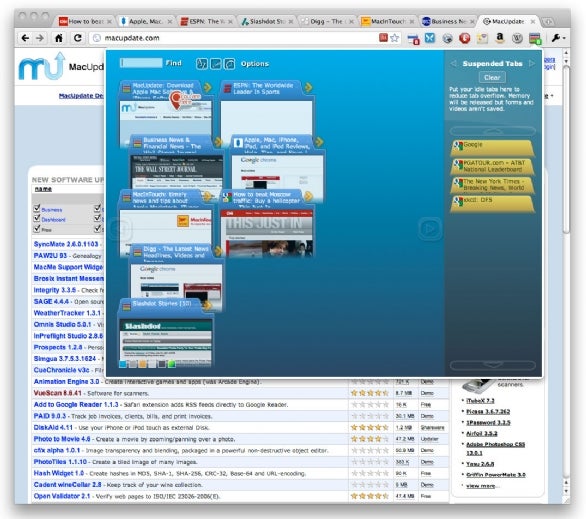Toggle the Free checkbox filter
Screen dimensions: 586x519
(37, 228)
